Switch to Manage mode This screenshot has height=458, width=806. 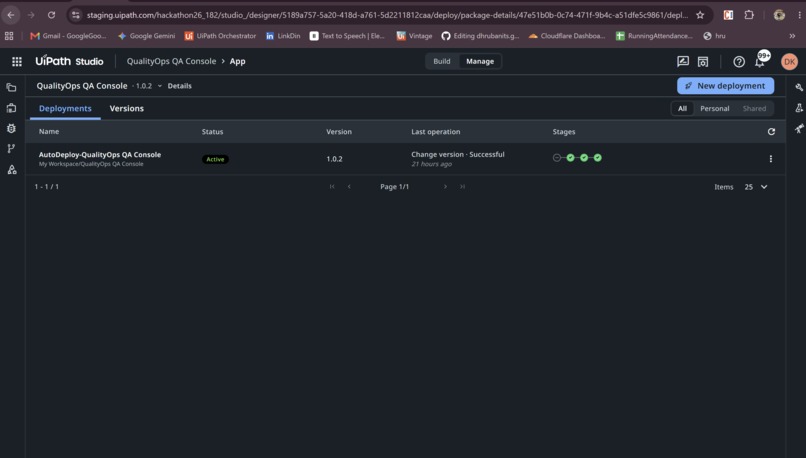click(480, 61)
